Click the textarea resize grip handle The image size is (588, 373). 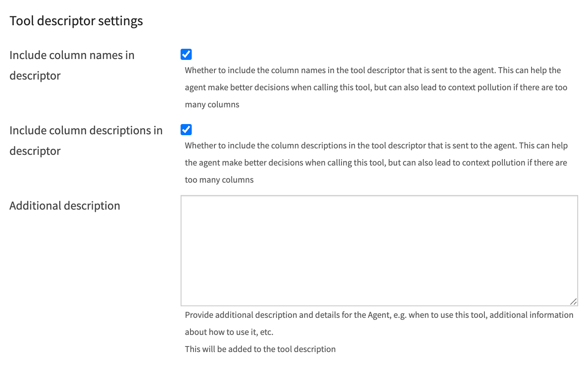point(573,302)
